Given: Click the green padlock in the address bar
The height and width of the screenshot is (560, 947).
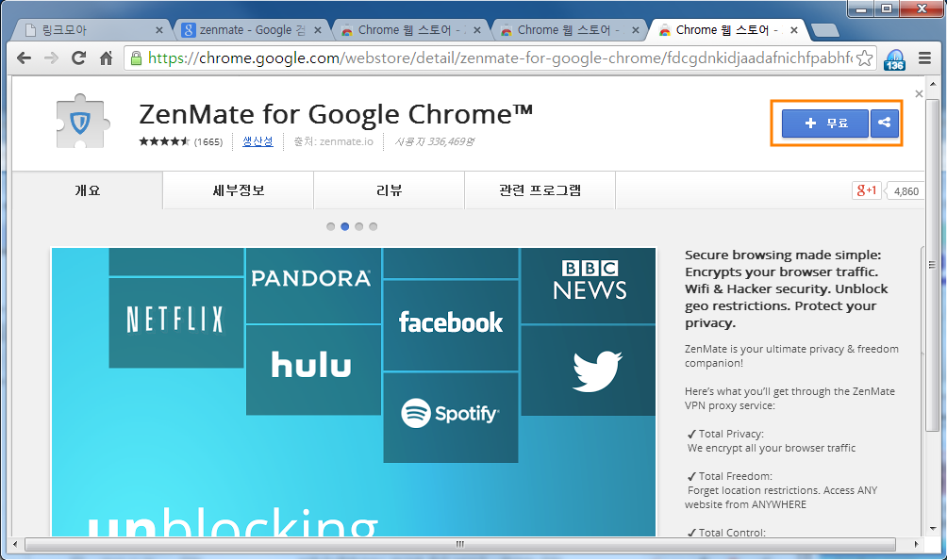Looking at the screenshot, I should tap(136, 58).
